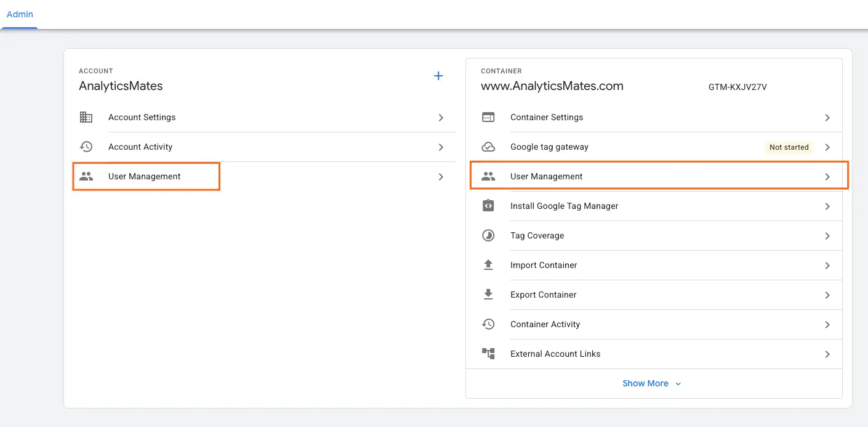
Task: Click the Install Google Tag Manager code icon
Action: coord(488,206)
